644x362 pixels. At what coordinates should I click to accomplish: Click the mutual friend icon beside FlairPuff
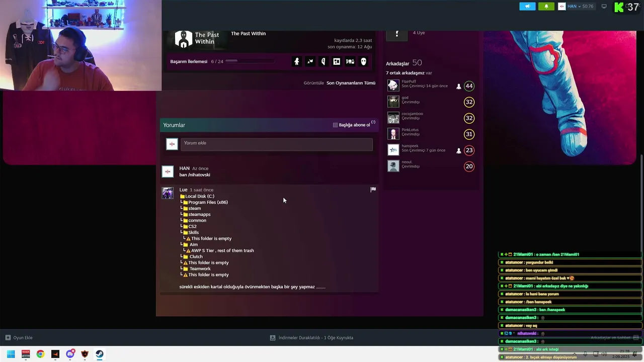tap(458, 86)
